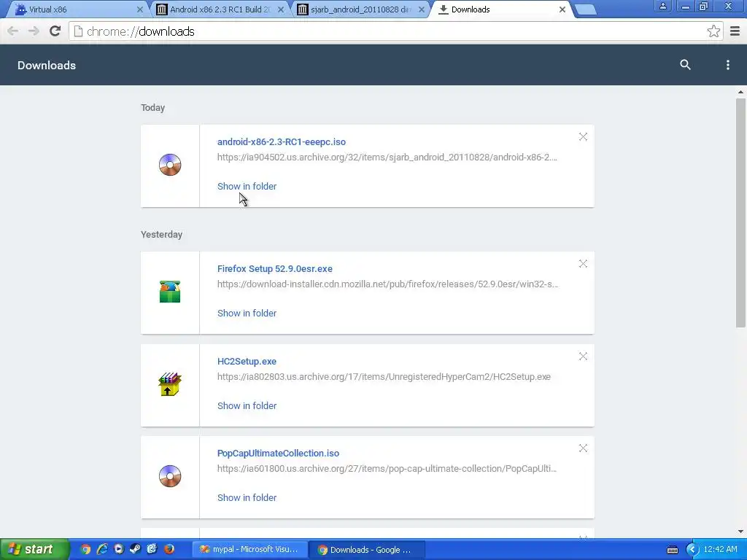Show android-x86 iso in folder
The width and height of the screenshot is (747, 560).
tap(247, 186)
